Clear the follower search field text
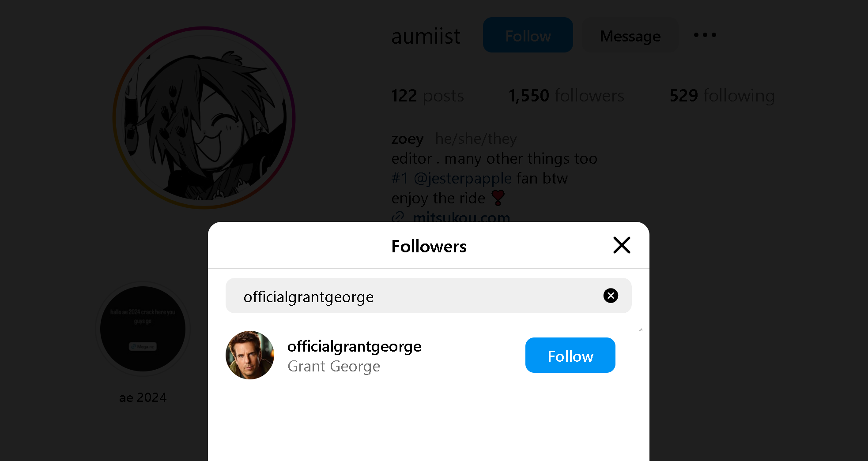 [x=611, y=296]
